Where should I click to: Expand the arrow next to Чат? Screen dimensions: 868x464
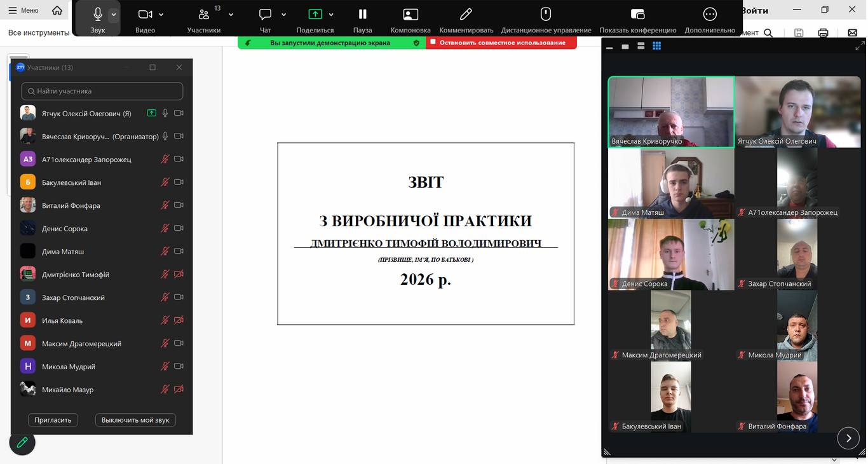(x=283, y=15)
